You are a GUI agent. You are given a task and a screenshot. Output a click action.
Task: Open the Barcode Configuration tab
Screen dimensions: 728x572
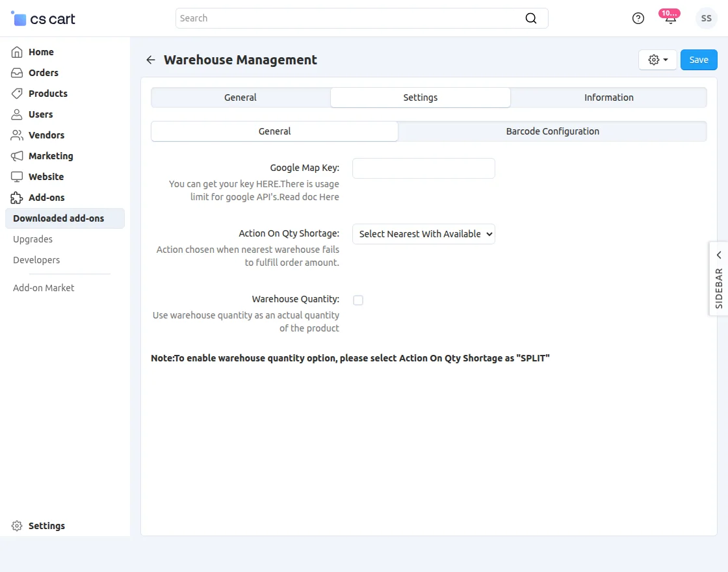(x=552, y=131)
